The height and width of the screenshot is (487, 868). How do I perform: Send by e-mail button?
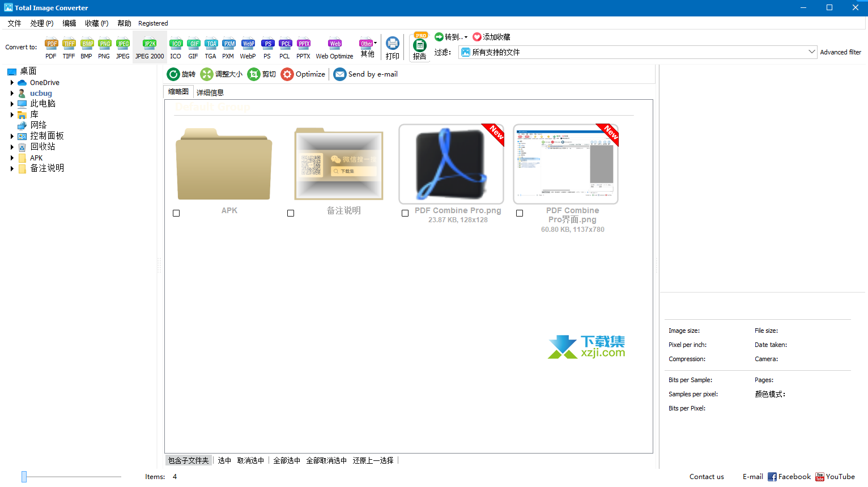[365, 74]
